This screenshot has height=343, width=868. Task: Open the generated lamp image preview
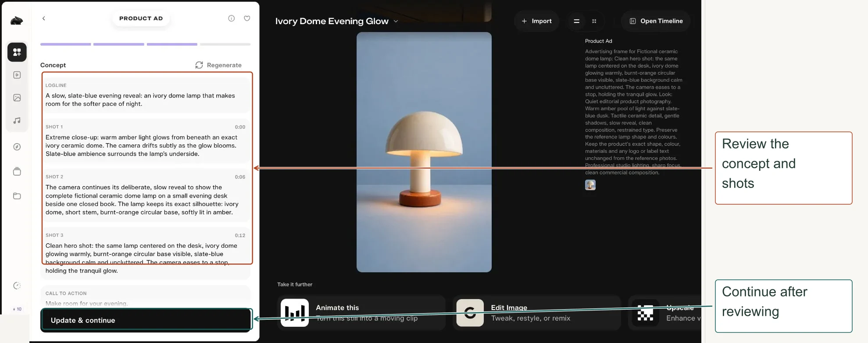[x=424, y=152]
